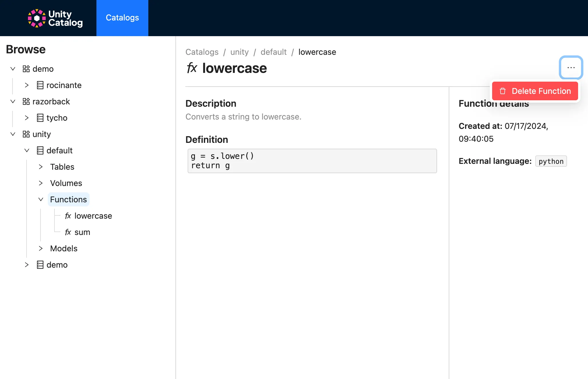Click the python language badge
Viewport: 588px width, 379px height.
(x=550, y=161)
